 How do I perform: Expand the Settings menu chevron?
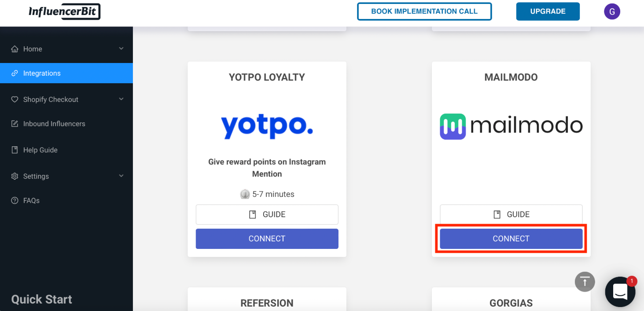(121, 176)
